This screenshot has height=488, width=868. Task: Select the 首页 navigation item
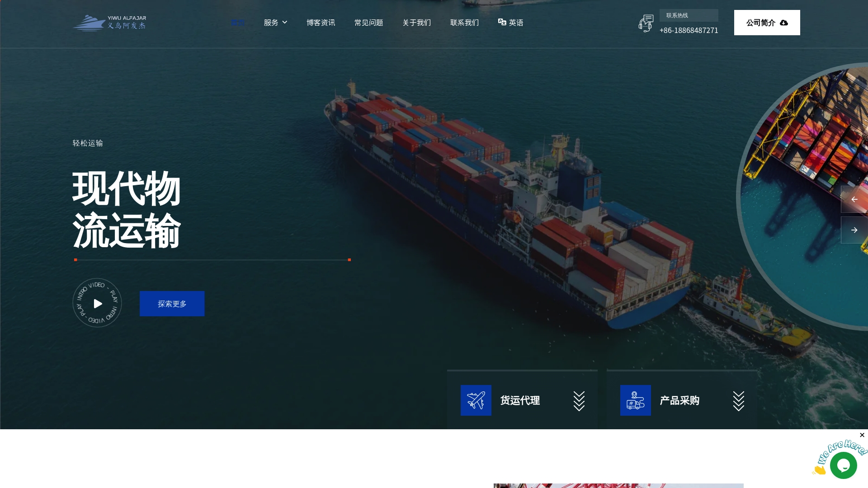click(x=238, y=22)
